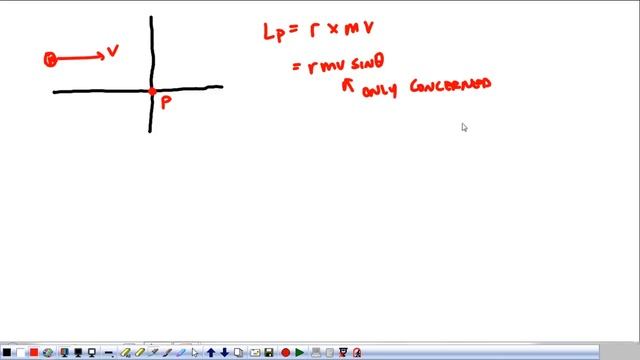This screenshot has height=360, width=640.
Task: Click the colored screen background icon
Action: 64,352
